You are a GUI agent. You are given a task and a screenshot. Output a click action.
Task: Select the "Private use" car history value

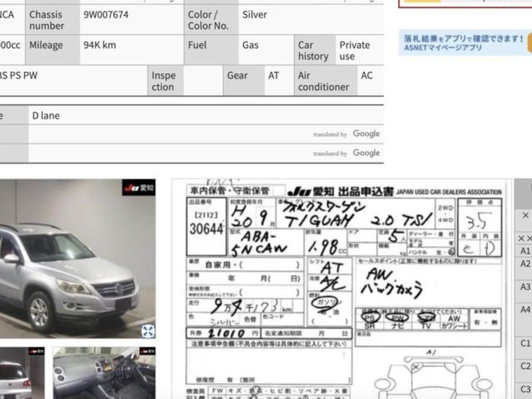(355, 51)
